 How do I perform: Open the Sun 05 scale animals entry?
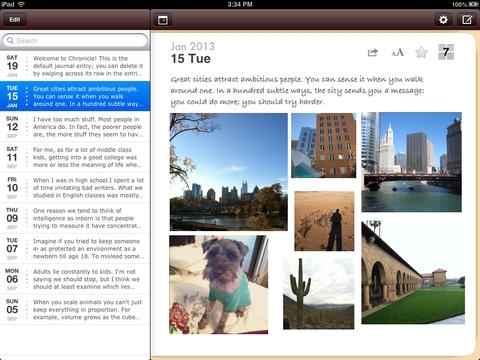point(75,309)
